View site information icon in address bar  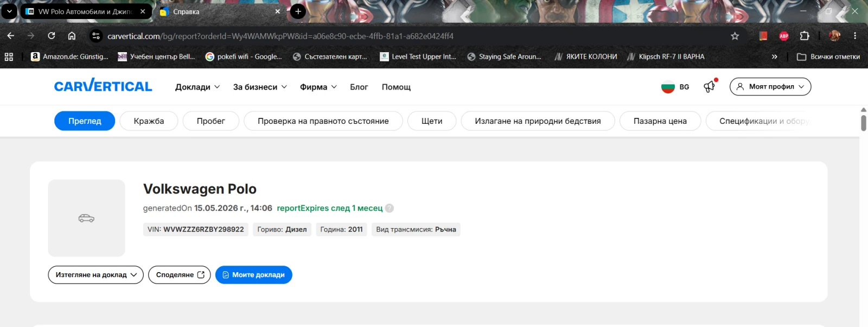(x=96, y=36)
